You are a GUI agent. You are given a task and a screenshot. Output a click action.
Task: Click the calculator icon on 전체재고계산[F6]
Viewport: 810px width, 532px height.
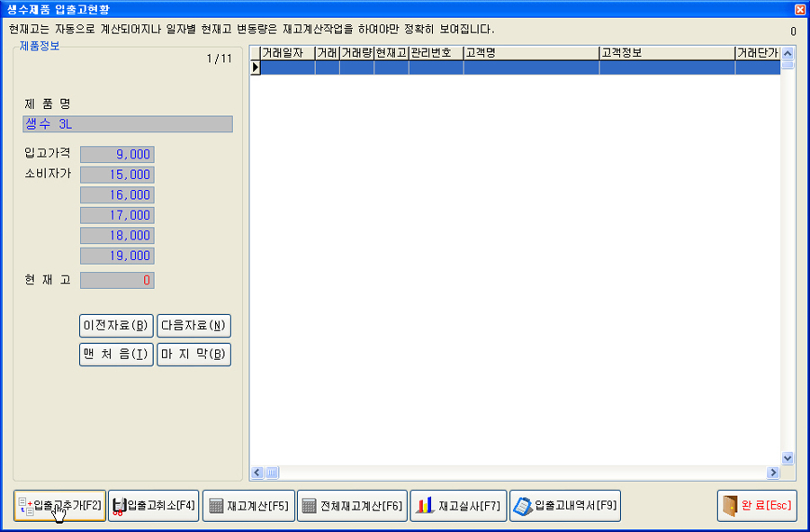coord(309,506)
